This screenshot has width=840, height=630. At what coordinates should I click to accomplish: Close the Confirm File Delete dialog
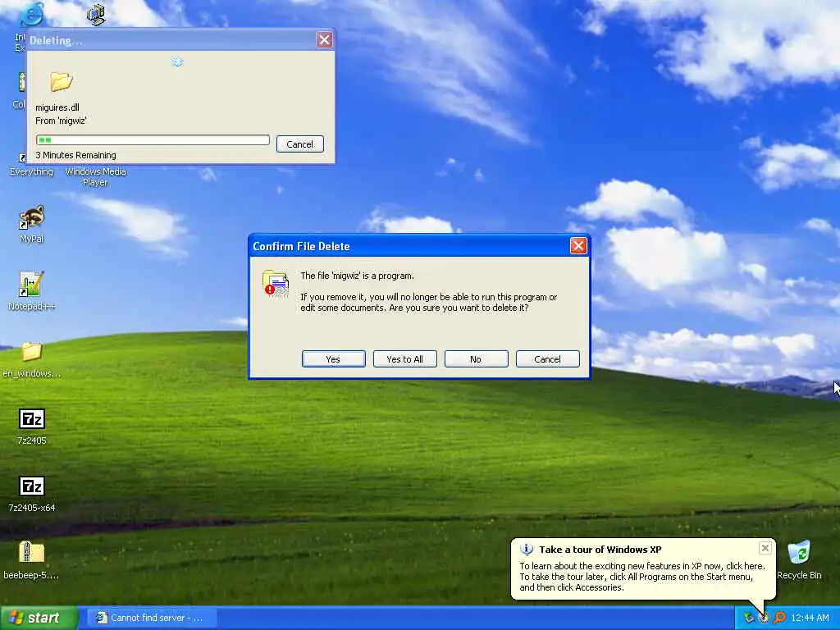point(578,246)
